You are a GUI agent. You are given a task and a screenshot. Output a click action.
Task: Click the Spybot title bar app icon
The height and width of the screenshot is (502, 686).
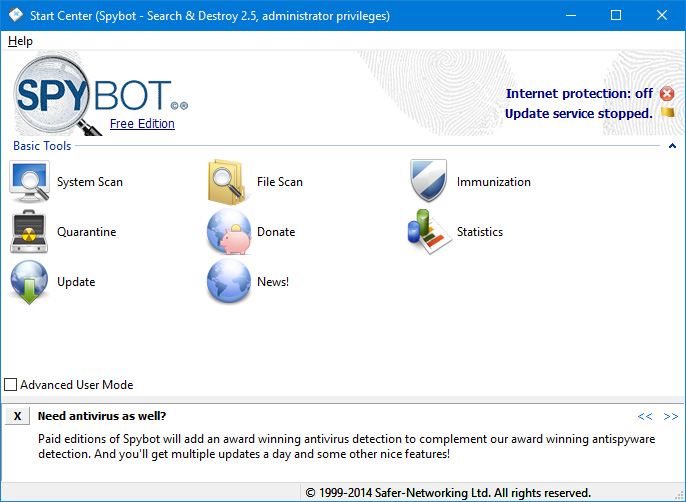tap(16, 15)
